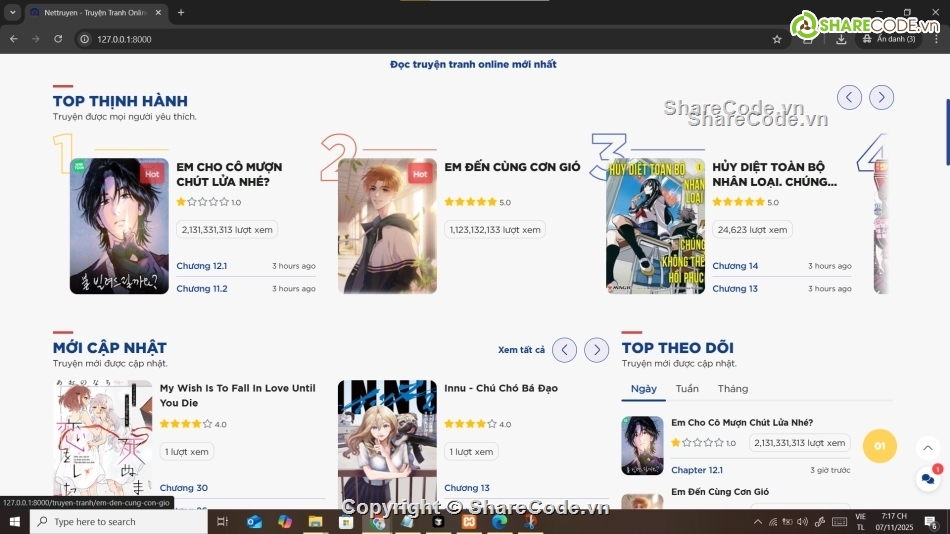Select the Ngày tab
The width and height of the screenshot is (950, 534).
[x=644, y=389]
